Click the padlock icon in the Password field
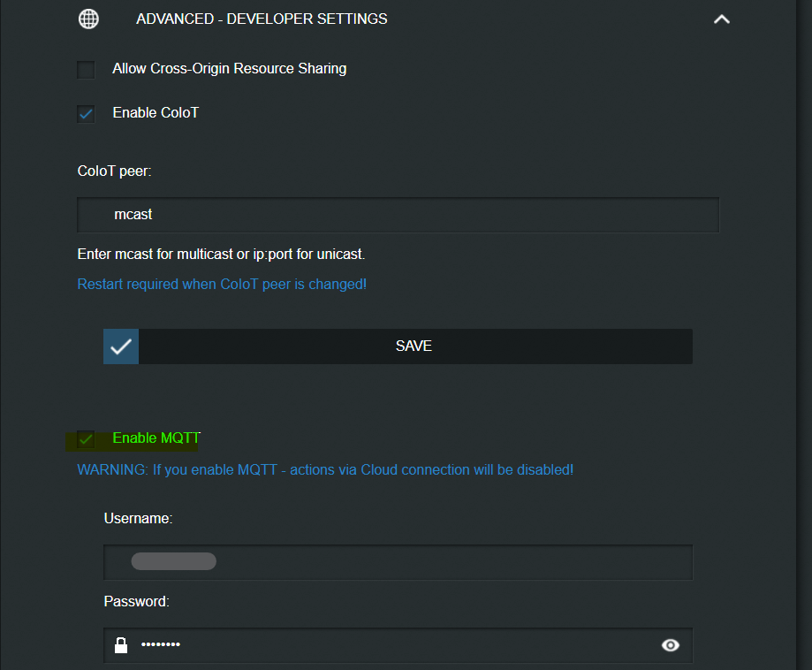Viewport: 812px width, 670px height. click(x=121, y=645)
